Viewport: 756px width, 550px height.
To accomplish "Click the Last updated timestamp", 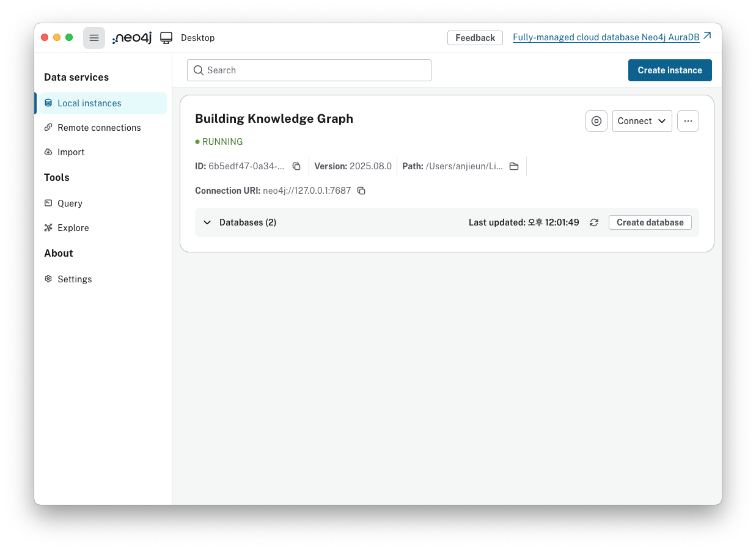I will [524, 222].
